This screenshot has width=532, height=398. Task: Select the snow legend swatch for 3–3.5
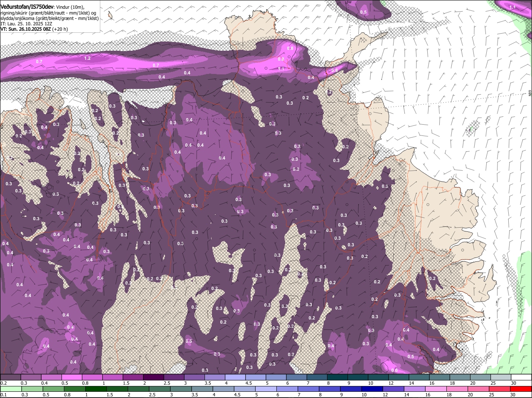[194, 377]
